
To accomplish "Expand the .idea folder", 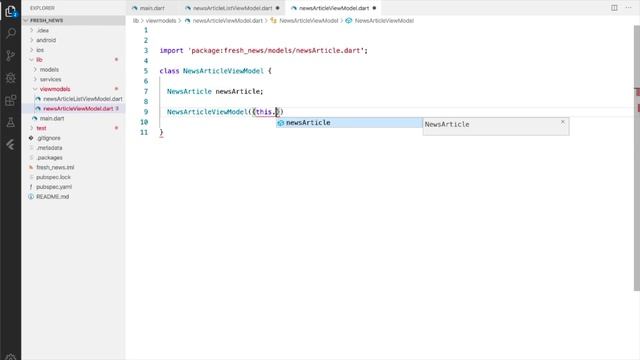I will coord(73,30).
